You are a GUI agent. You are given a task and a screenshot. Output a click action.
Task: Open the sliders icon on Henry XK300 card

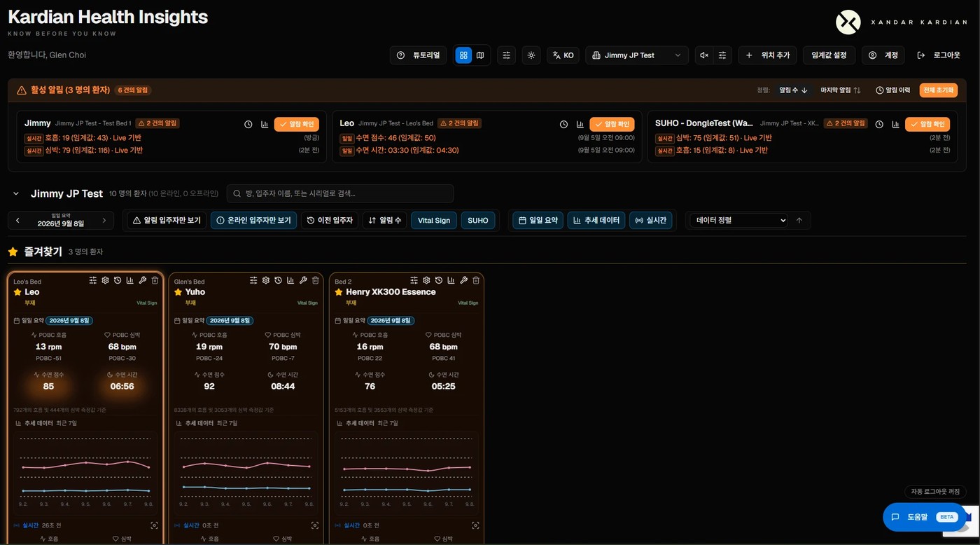[x=414, y=280]
